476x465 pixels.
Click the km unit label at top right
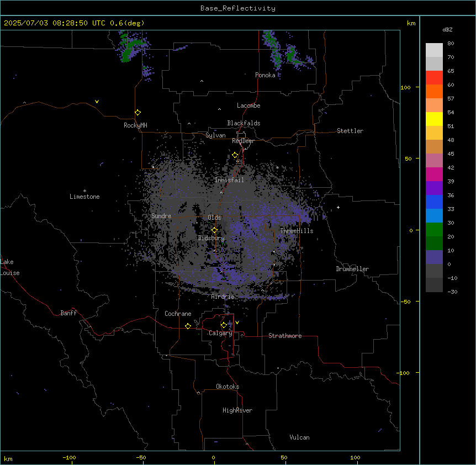click(x=411, y=23)
